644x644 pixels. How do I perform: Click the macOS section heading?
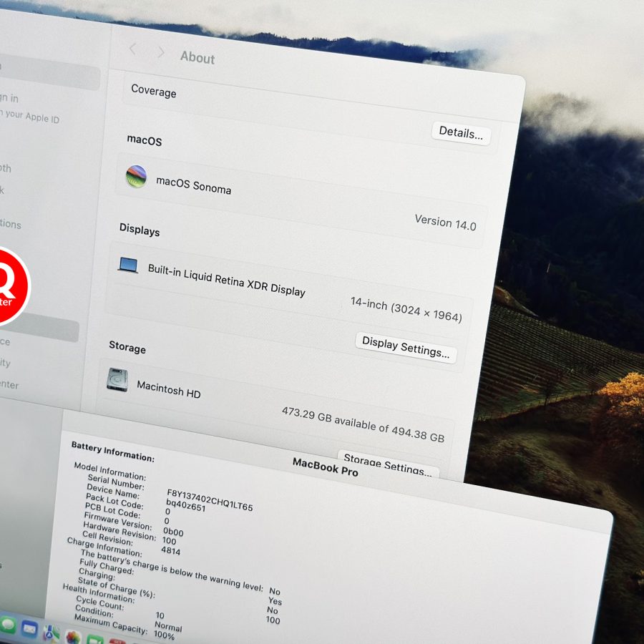(x=144, y=140)
